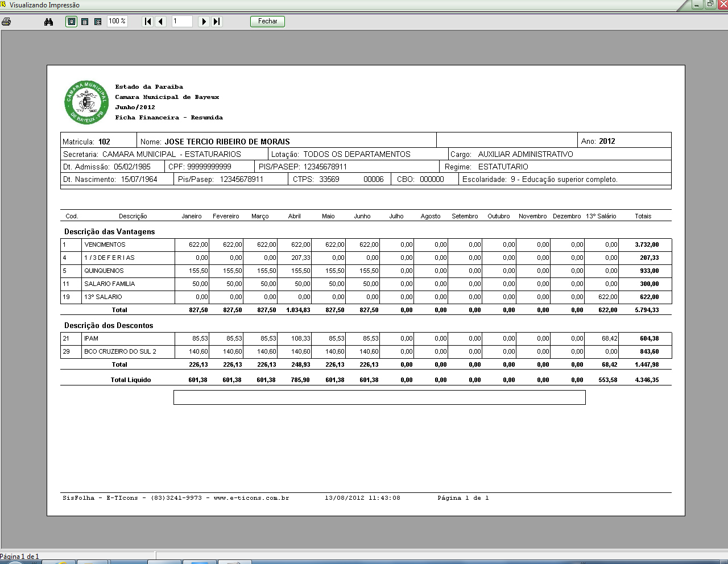
Task: Click the page number input box
Action: 182,22
